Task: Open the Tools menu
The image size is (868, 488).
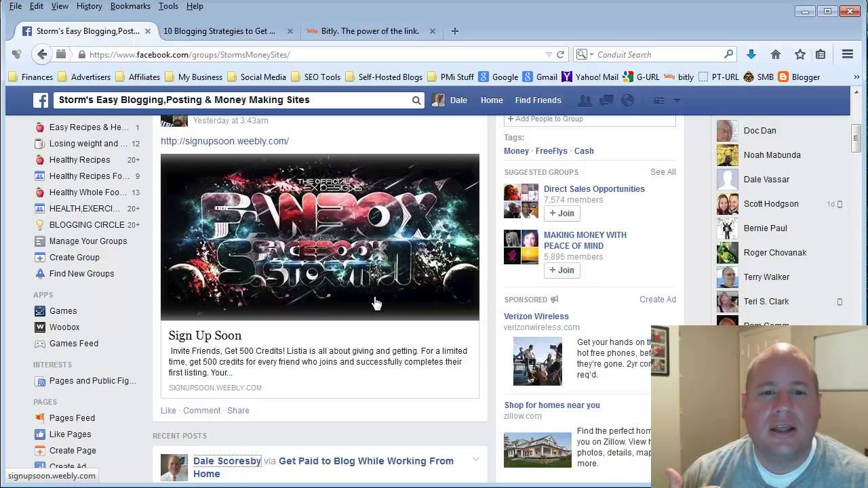Action: (x=168, y=6)
